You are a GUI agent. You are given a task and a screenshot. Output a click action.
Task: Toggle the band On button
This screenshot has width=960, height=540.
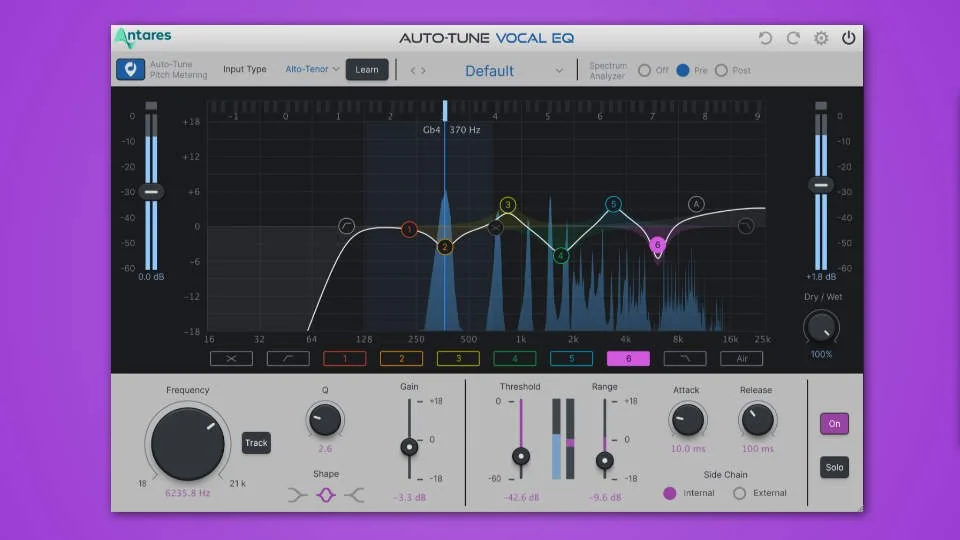tap(834, 424)
